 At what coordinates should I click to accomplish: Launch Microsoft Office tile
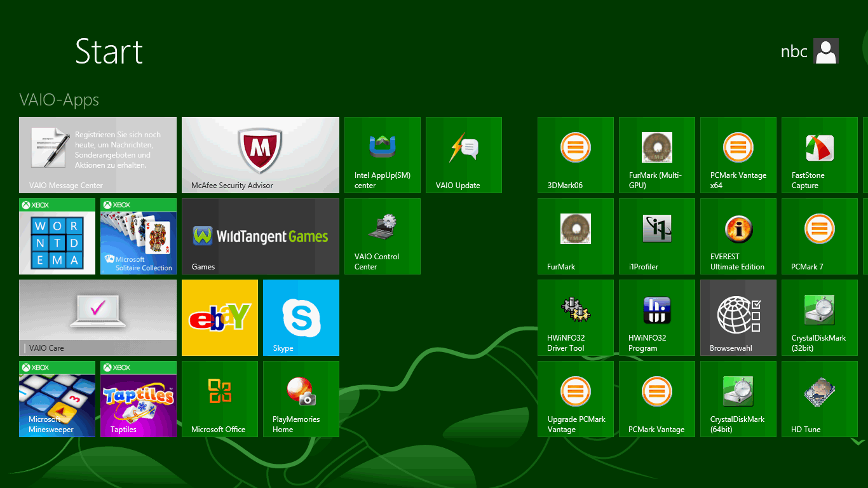point(220,399)
